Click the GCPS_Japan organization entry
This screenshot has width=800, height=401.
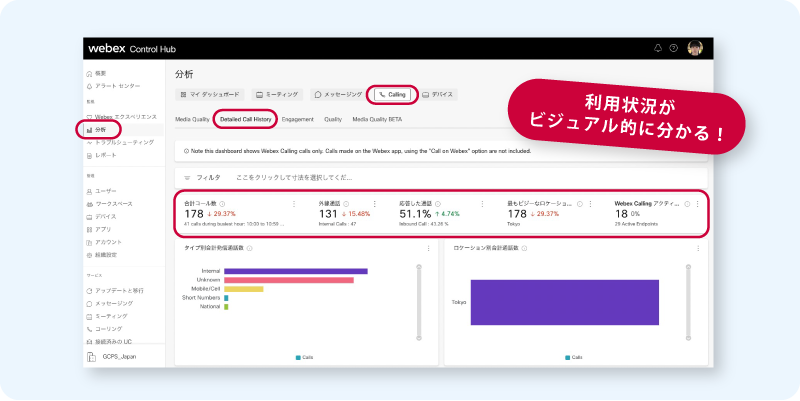[x=112, y=357]
